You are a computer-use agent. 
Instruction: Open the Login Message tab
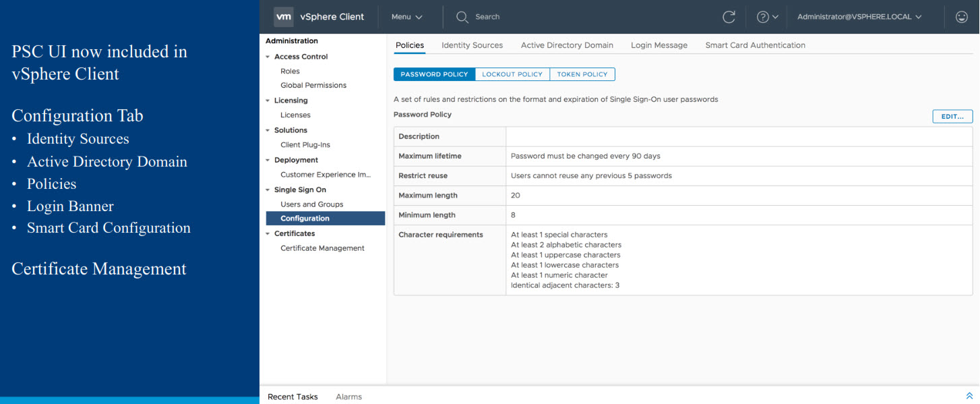(x=659, y=45)
